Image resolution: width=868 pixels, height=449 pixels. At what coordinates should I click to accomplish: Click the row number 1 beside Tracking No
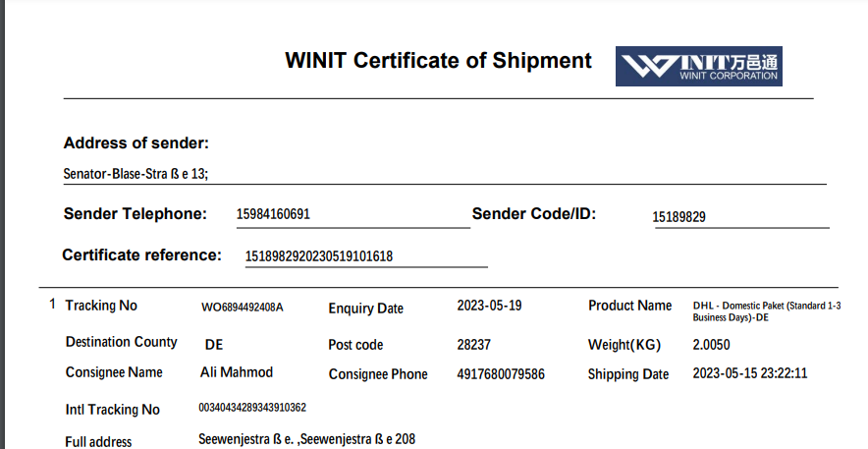52,305
